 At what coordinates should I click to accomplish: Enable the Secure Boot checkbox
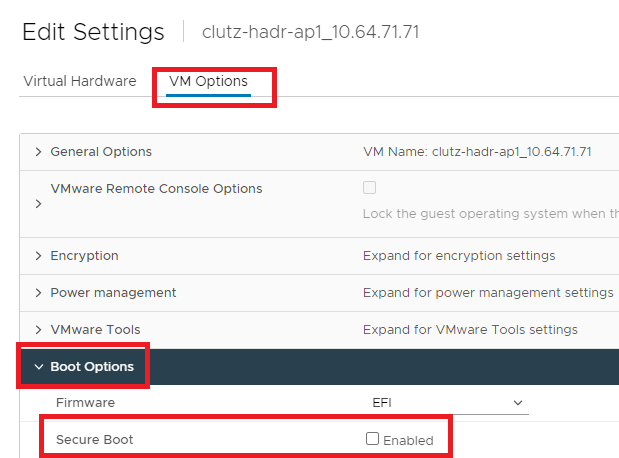372,439
